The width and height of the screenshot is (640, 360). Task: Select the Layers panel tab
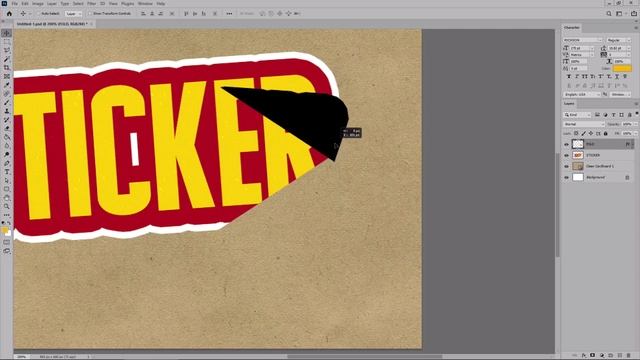pos(569,104)
